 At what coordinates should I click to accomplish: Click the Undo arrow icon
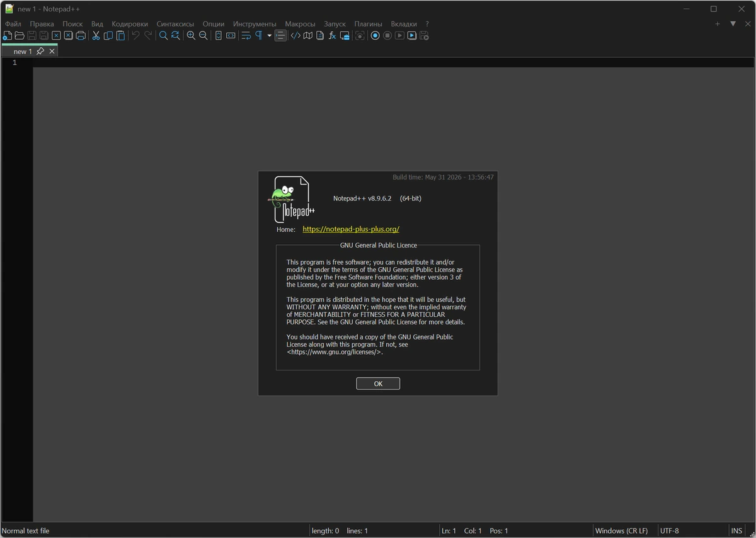[135, 36]
